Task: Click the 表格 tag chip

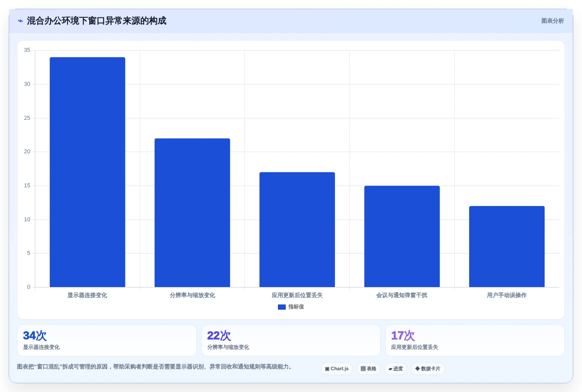Action: 369,369
